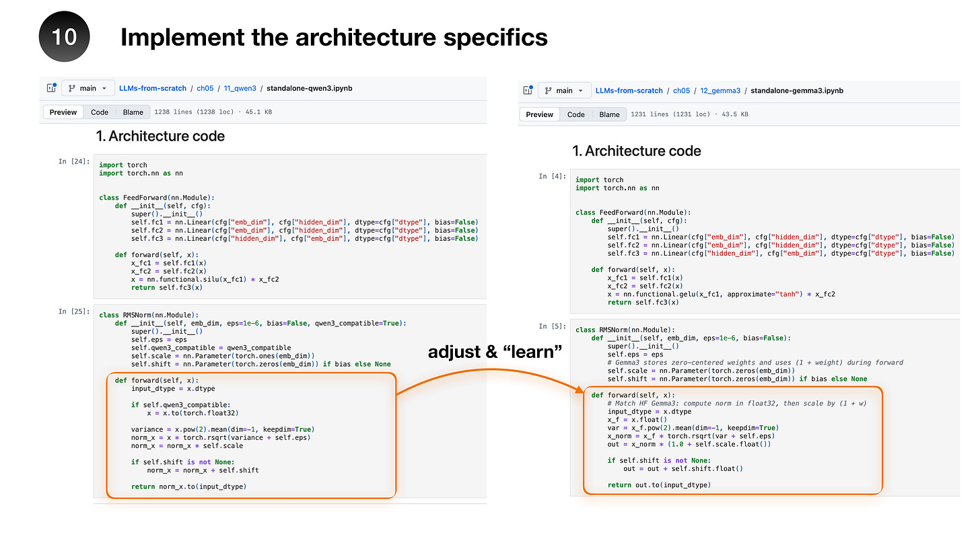This screenshot has width=980, height=551.
Task: Select Code tab for standalone-qwen3.ipynb
Action: [100, 112]
